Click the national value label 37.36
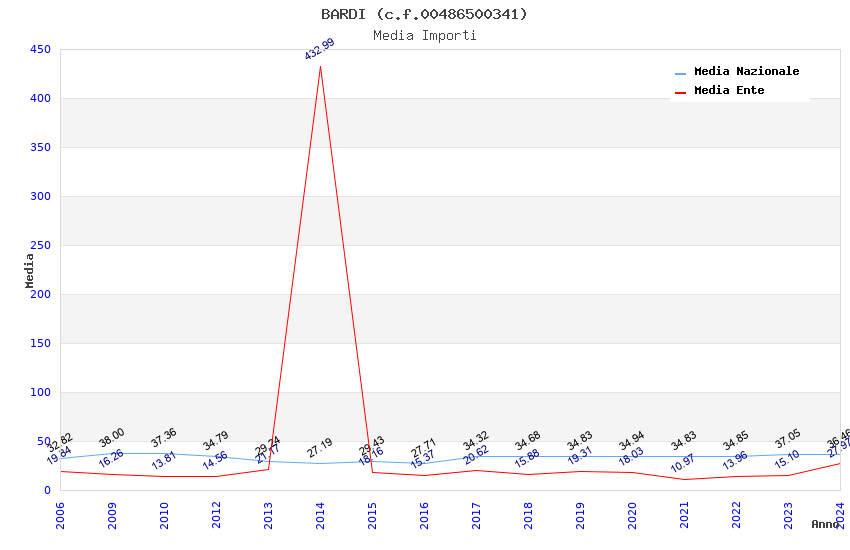The width and height of the screenshot is (850, 550). [x=164, y=438]
